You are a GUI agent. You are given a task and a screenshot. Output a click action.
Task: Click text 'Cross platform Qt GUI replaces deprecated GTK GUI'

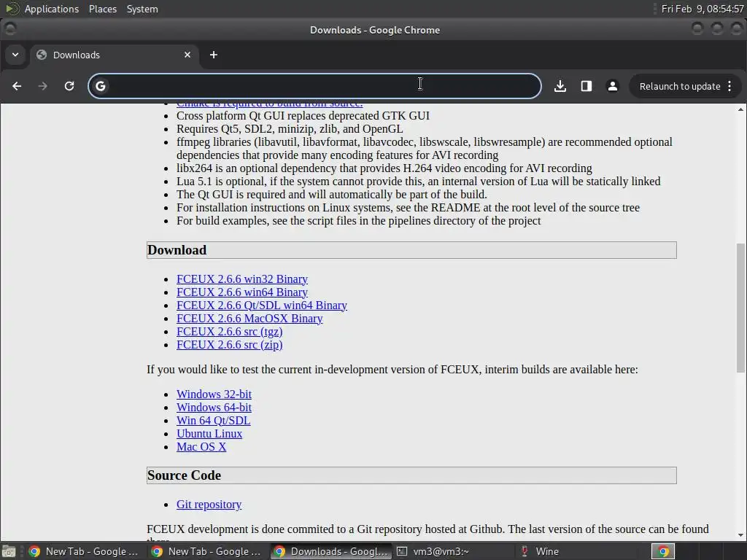point(303,116)
